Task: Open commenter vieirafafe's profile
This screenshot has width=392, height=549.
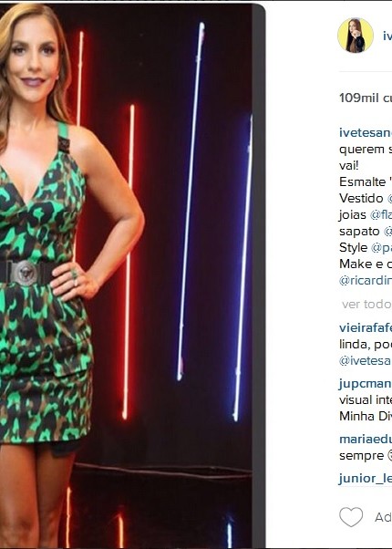Action: coord(366,327)
